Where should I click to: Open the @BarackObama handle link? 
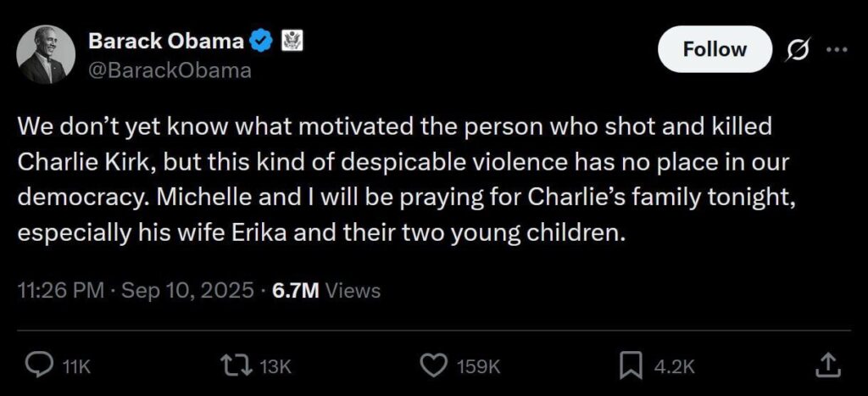click(170, 70)
